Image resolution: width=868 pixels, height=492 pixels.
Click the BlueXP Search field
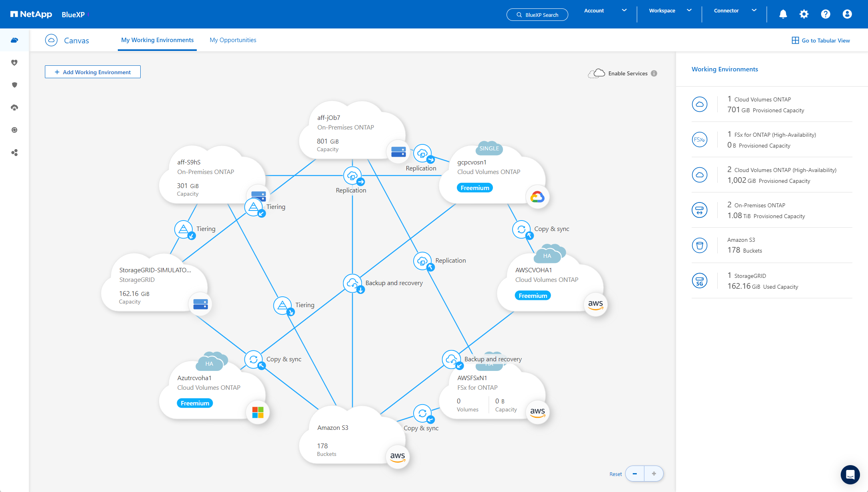[537, 15]
